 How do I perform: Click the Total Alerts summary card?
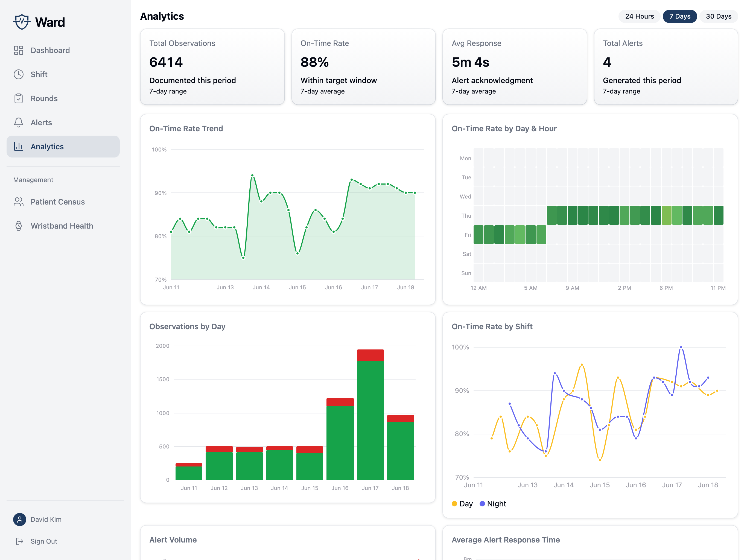[666, 66]
